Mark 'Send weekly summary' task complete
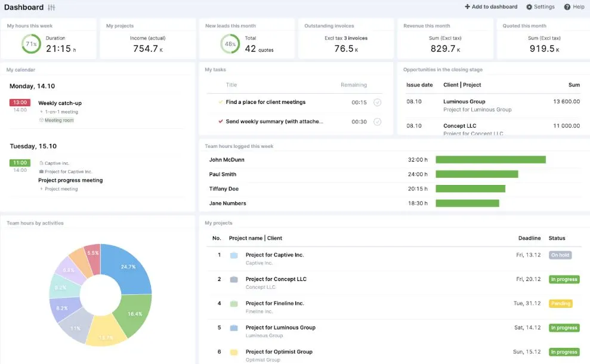This screenshot has height=364, width=590. click(x=377, y=122)
